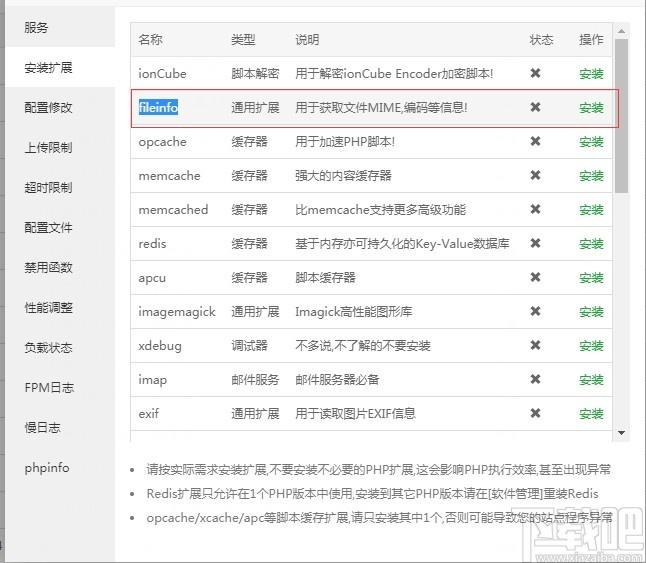Click description 用于读取图片EXIF信息

coord(355,413)
